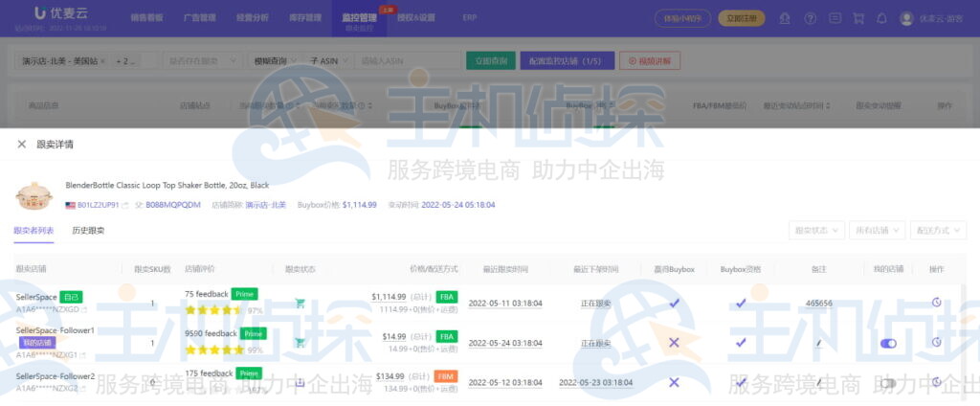This screenshot has height=406, width=980.
Task: Click 视频讲解 button
Action: click(x=650, y=60)
